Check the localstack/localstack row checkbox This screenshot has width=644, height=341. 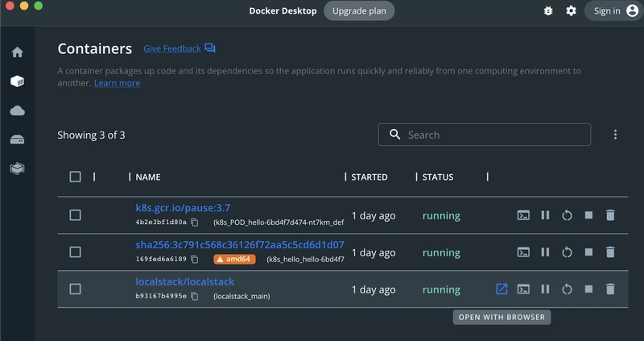pos(75,289)
